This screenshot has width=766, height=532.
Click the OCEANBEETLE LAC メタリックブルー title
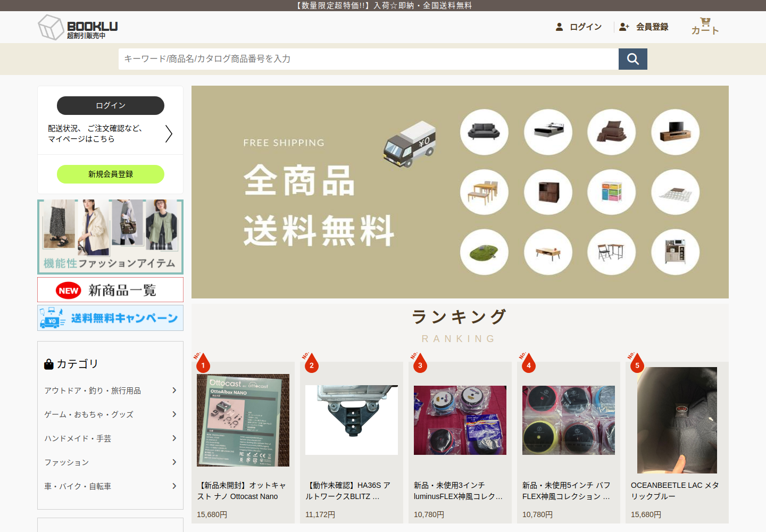click(x=675, y=491)
